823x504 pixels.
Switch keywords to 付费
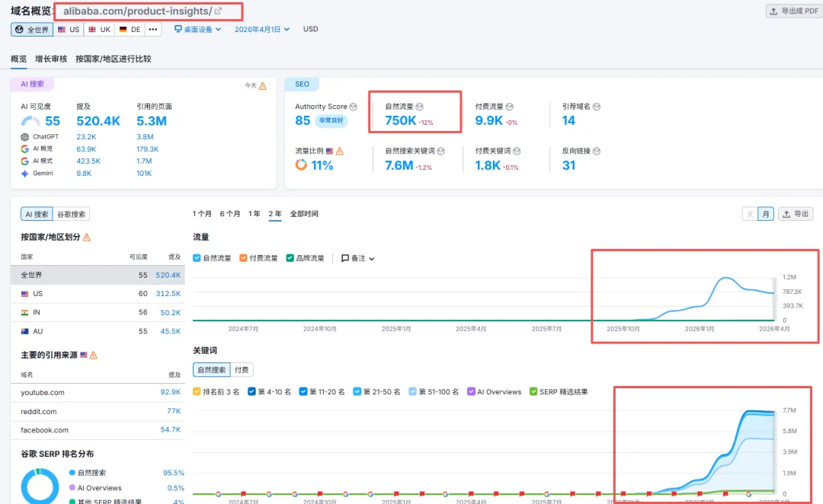coord(242,370)
